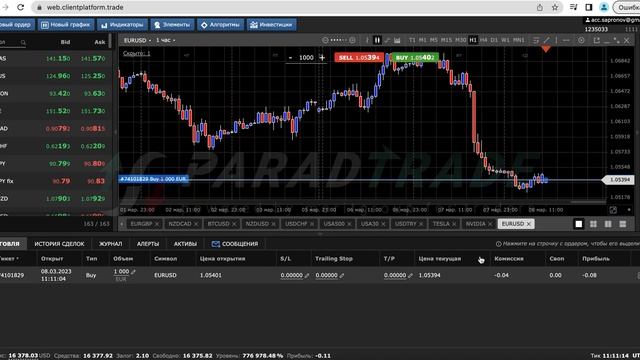Select the M1 timeframe
The image size is (640, 360).
pos(423,40)
